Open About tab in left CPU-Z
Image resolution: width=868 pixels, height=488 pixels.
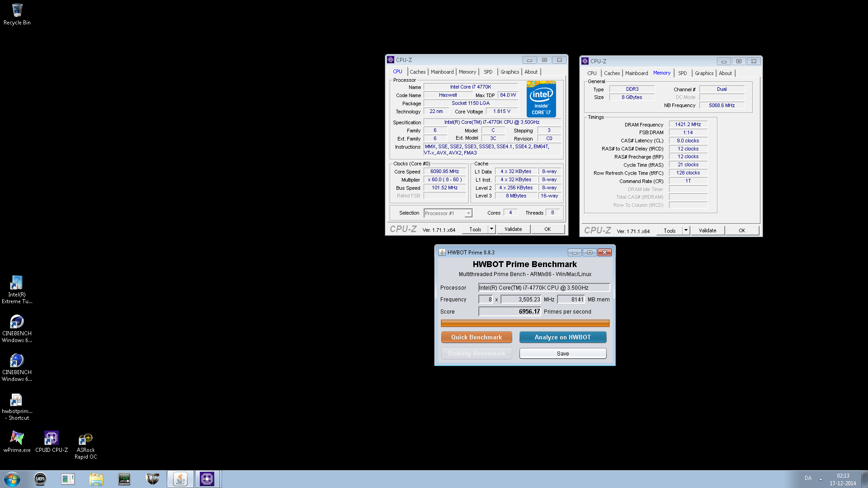(x=531, y=72)
